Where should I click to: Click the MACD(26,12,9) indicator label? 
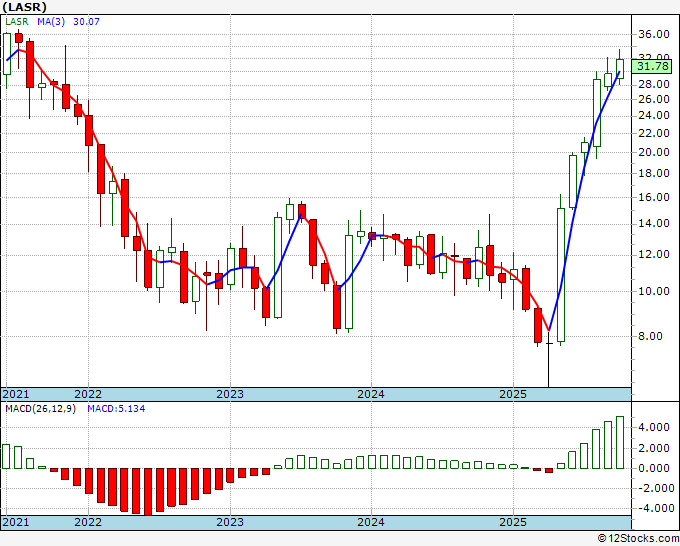click(x=40, y=409)
